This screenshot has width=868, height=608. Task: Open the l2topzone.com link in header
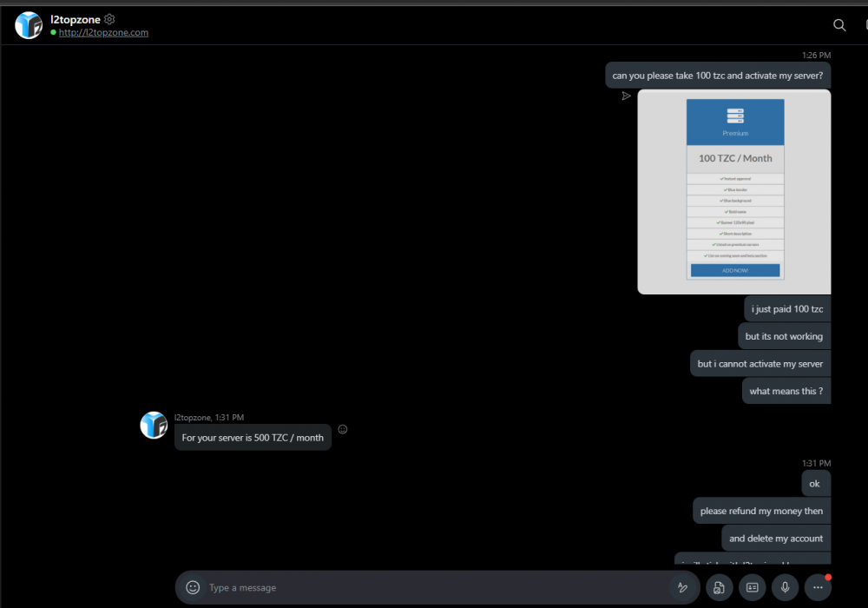point(103,33)
